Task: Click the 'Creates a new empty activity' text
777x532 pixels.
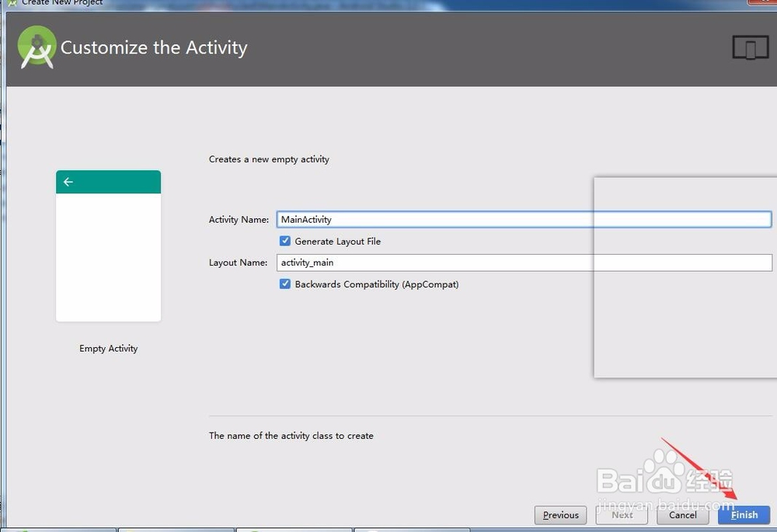Action: tap(269, 159)
